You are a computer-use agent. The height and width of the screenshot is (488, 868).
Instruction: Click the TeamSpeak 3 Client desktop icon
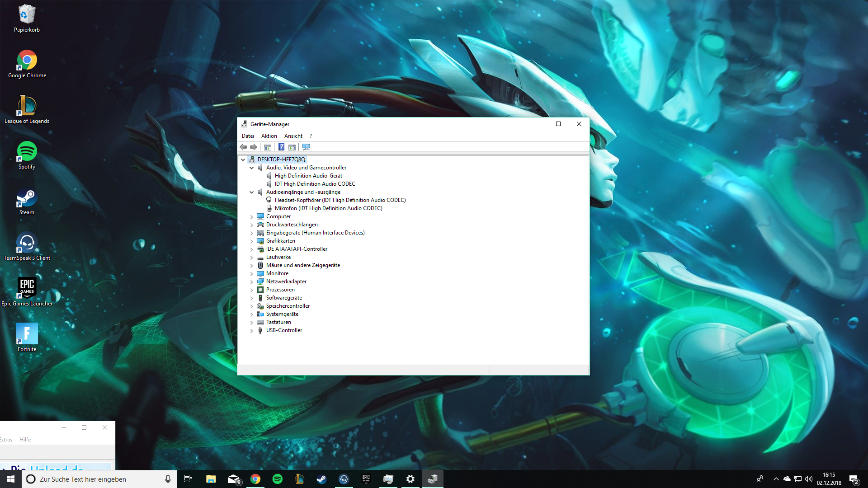(x=27, y=246)
